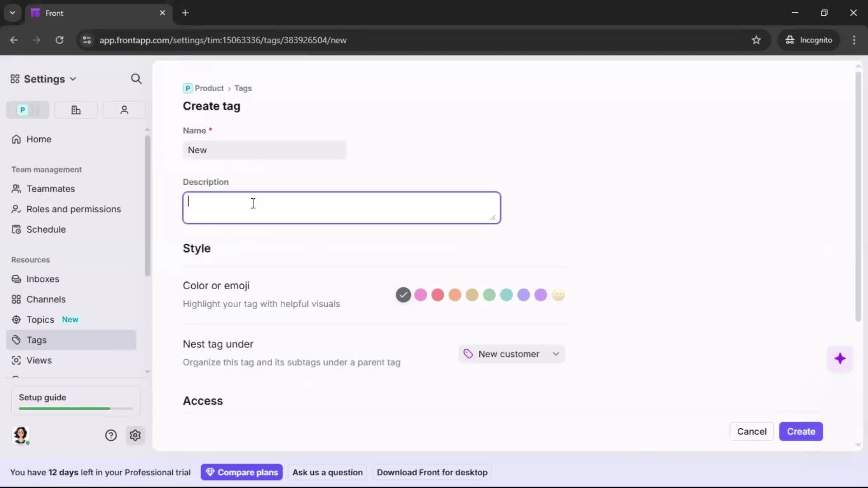This screenshot has height=488, width=868.
Task: Click the Create button
Action: tap(801, 432)
